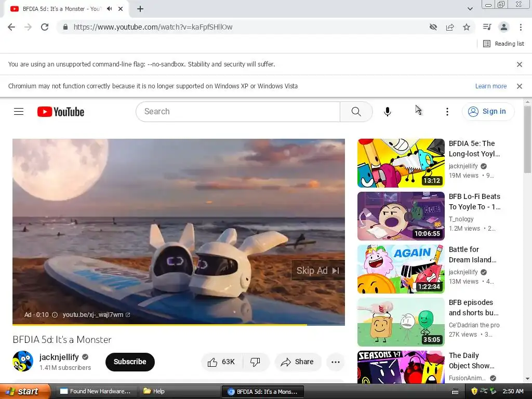Viewport: 532px width, 399px height.
Task: Bookmark this page with the star
Action: tap(467, 27)
